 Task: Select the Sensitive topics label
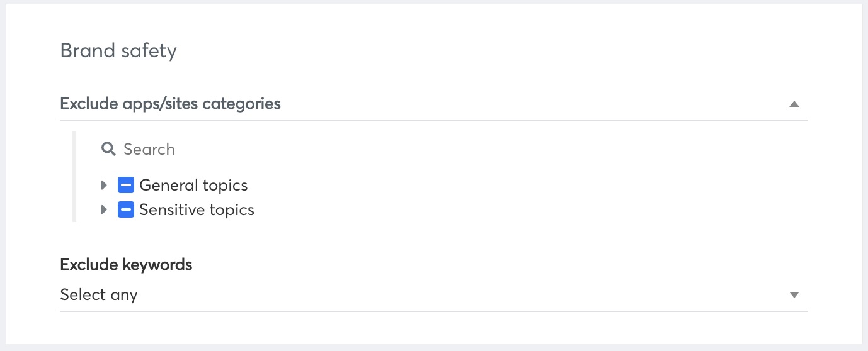tap(197, 210)
